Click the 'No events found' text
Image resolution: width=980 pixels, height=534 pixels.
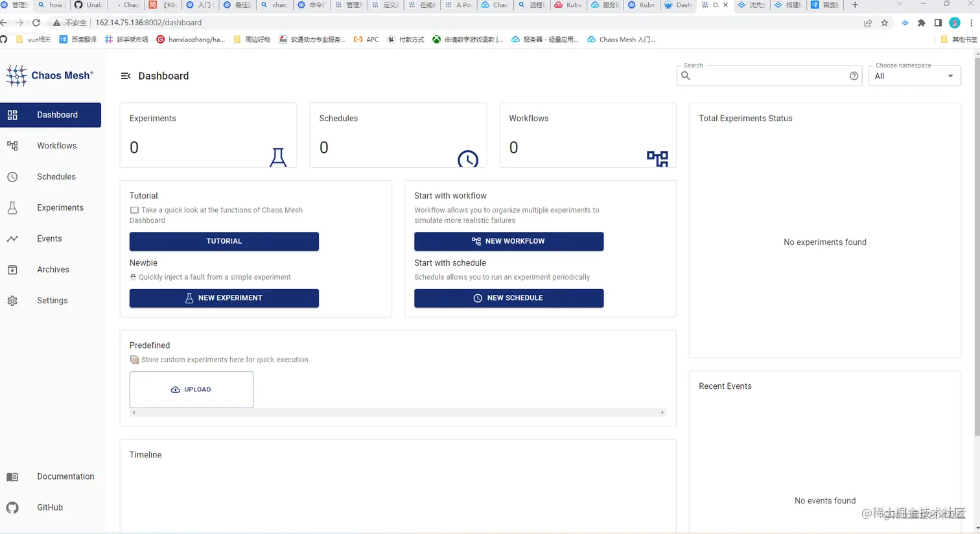(824, 501)
